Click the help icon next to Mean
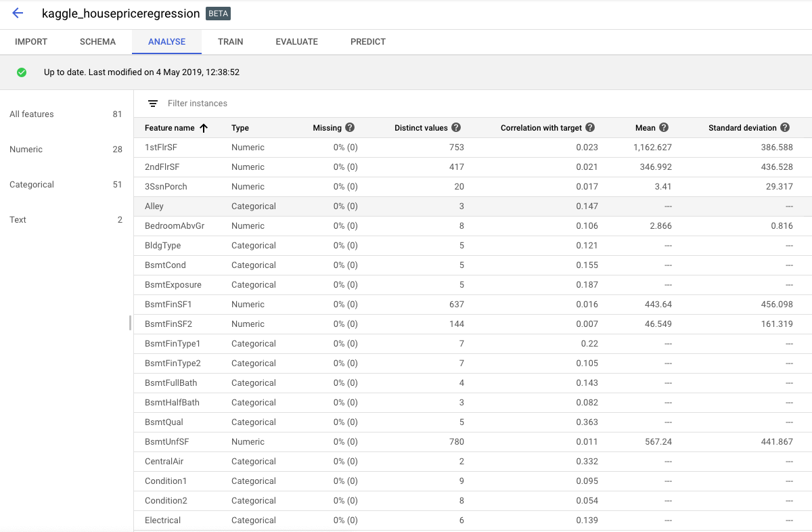Screen dimensions: 812x532 pyautogui.click(x=664, y=127)
